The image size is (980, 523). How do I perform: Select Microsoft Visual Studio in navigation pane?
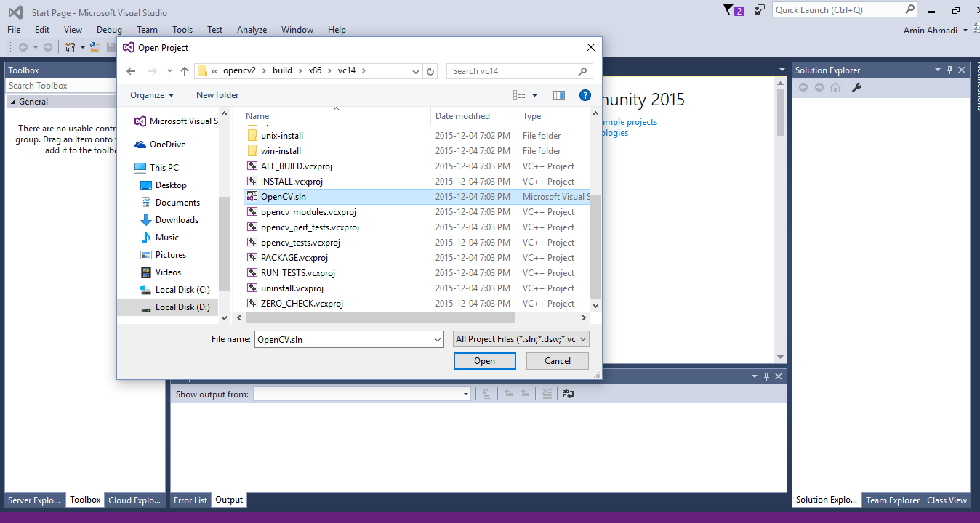pos(176,121)
